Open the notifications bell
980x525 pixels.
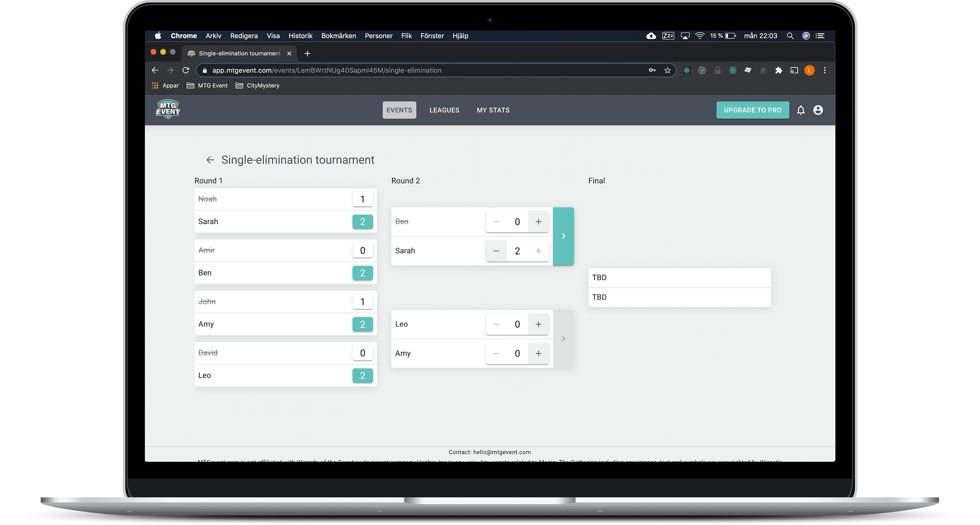pos(800,110)
